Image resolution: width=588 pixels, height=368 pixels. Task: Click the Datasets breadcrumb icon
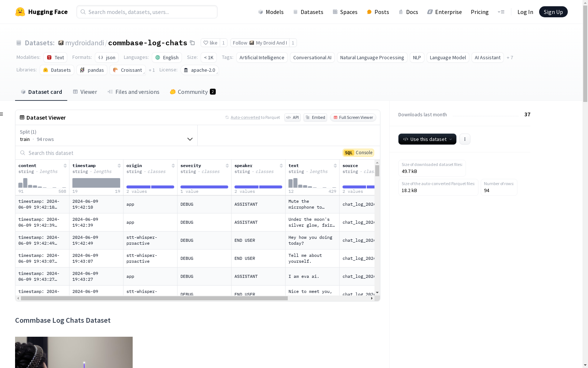(x=19, y=43)
